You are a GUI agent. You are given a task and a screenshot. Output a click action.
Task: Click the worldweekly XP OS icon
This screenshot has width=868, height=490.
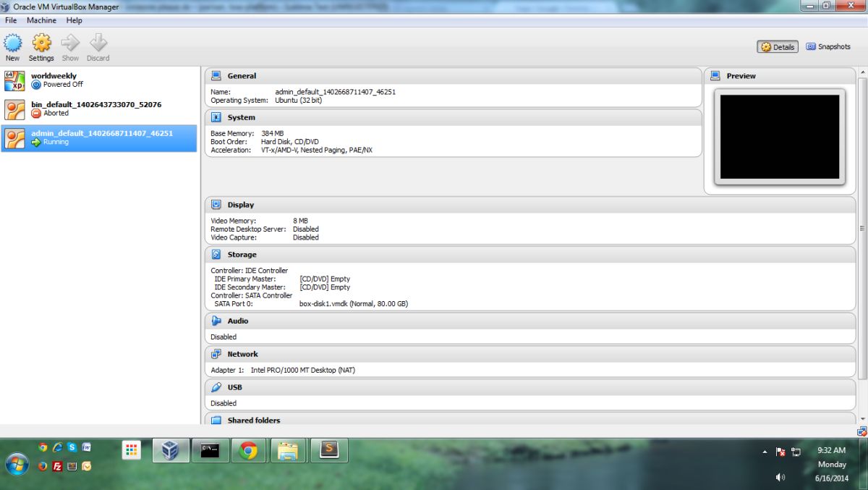tap(15, 80)
